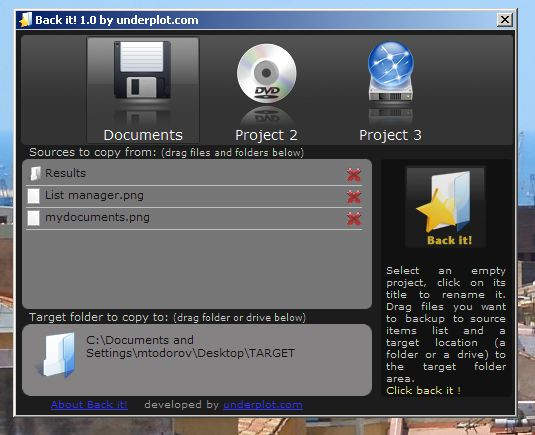This screenshot has width=535, height=435.
Task: Open the underplot.com link
Action: 263,405
